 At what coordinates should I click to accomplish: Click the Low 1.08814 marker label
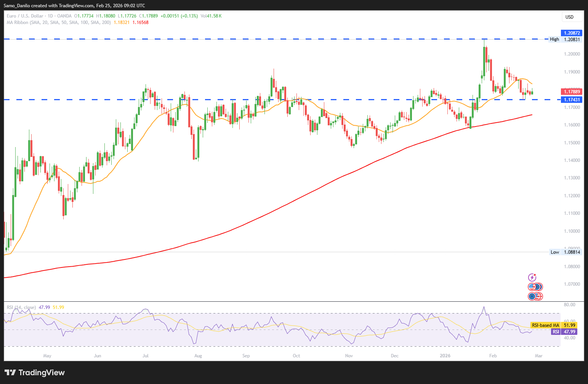566,252
